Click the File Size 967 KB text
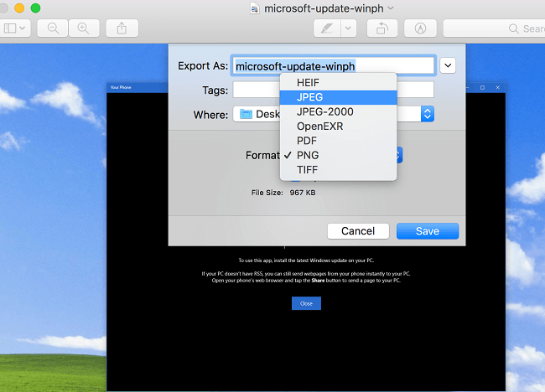The image size is (545, 392). tap(283, 193)
